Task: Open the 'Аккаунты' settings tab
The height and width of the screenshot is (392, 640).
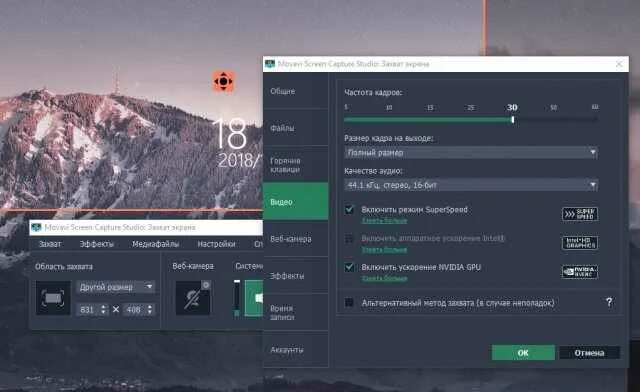Action: click(x=296, y=350)
